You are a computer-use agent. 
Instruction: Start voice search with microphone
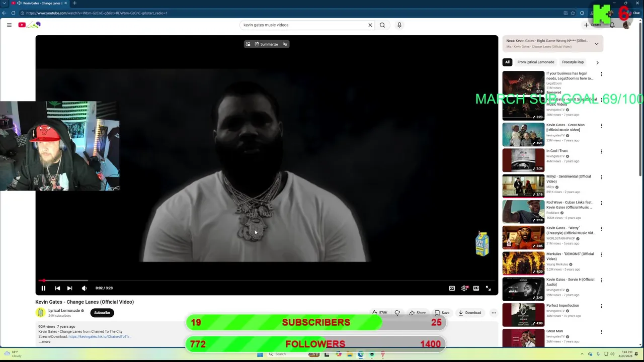pyautogui.click(x=399, y=25)
